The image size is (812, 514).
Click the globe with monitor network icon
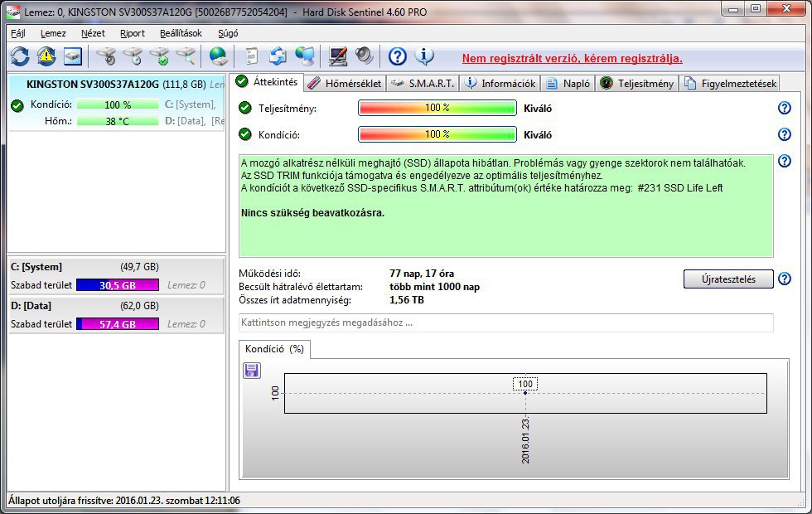click(305, 56)
